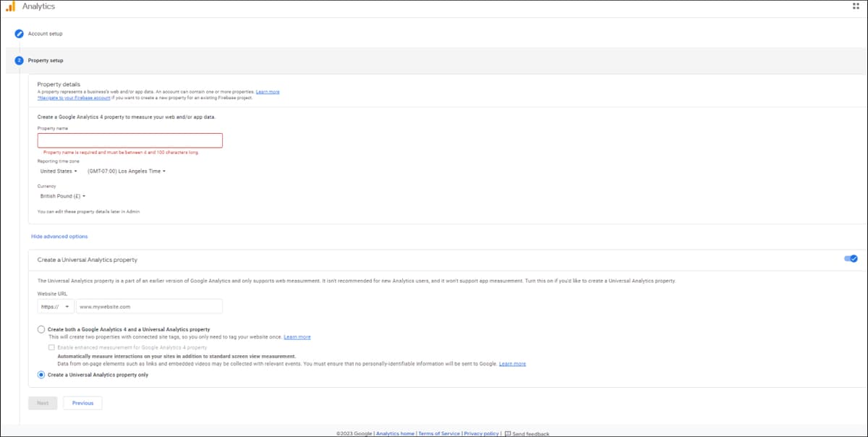This screenshot has width=868, height=437.
Task: Click the Previous button
Action: click(82, 403)
